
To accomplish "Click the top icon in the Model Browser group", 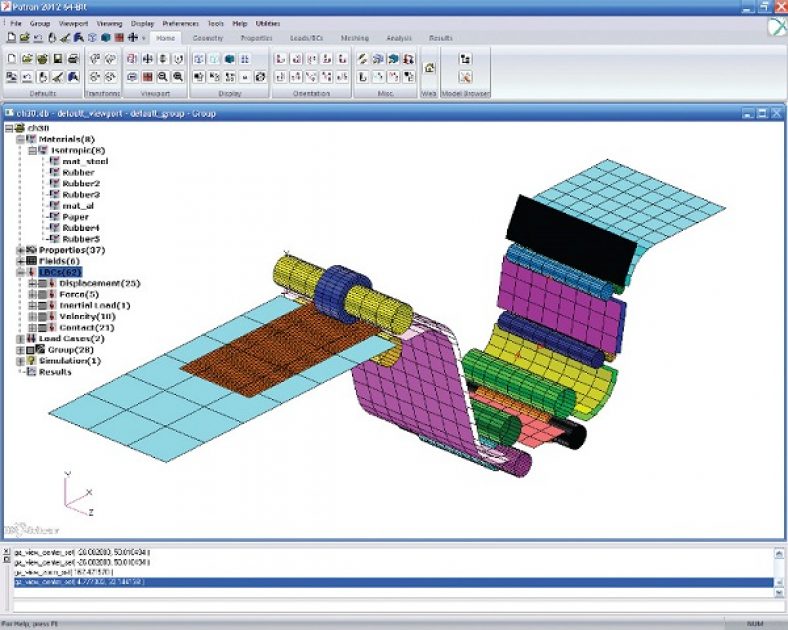I will click(465, 59).
